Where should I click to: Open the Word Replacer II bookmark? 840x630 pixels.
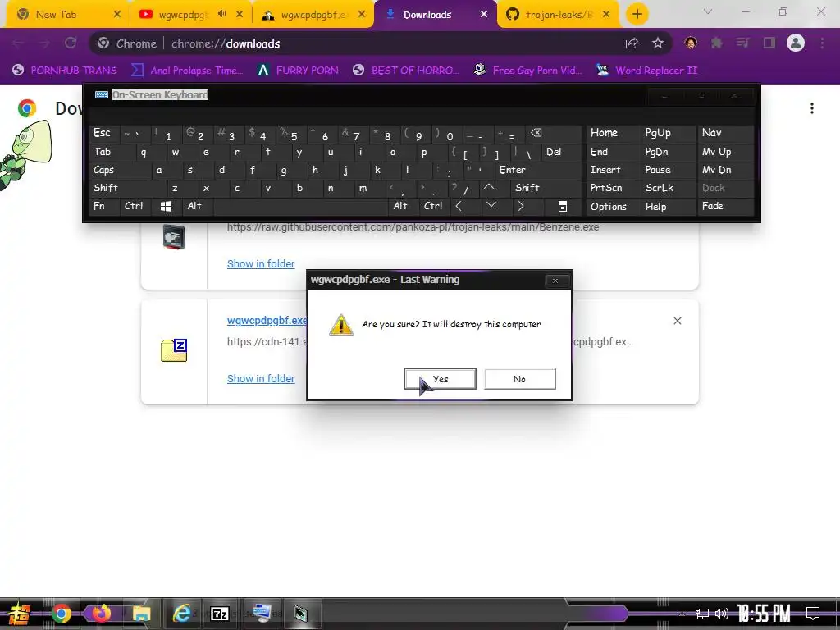tap(646, 71)
